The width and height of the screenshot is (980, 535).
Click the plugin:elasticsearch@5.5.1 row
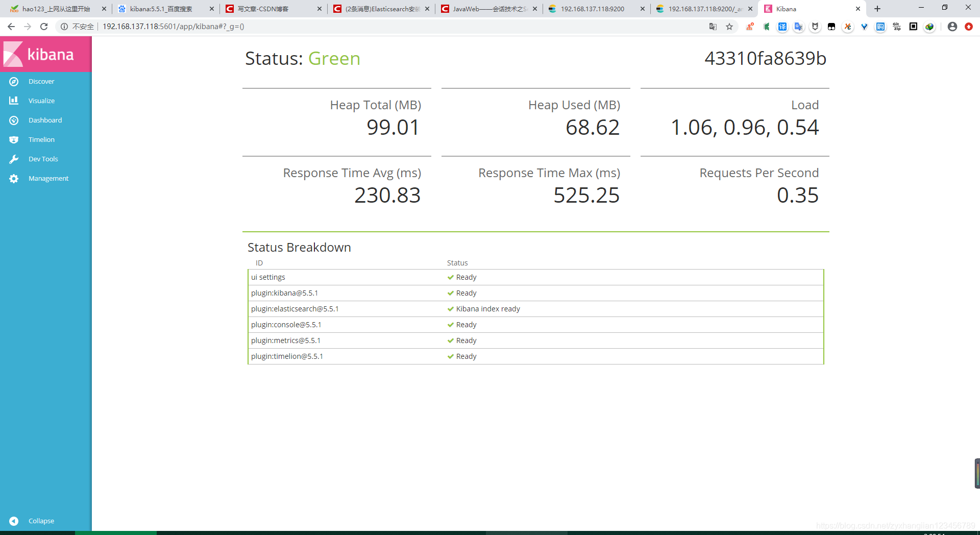536,309
